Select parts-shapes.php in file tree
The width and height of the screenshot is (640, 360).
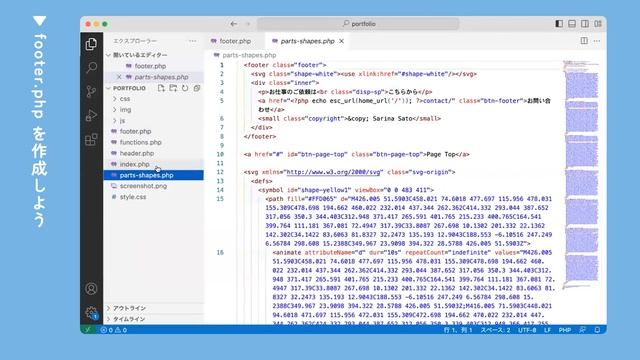pyautogui.click(x=153, y=175)
